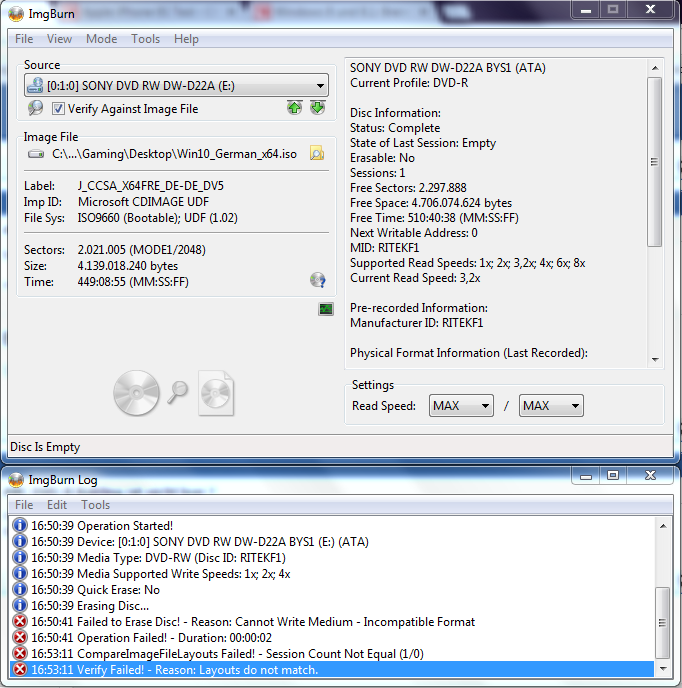The width and height of the screenshot is (682, 688).
Task: Open the green graph data display icon
Action: tap(326, 309)
